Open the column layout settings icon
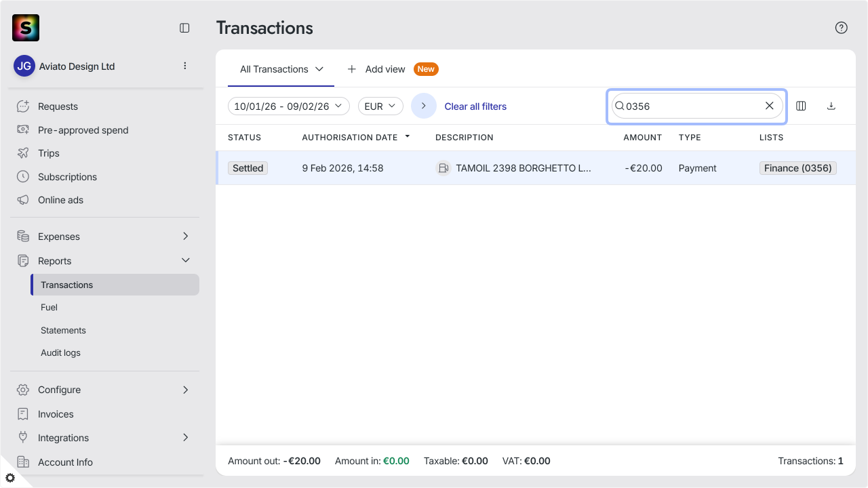The width and height of the screenshot is (868, 488). pos(801,106)
